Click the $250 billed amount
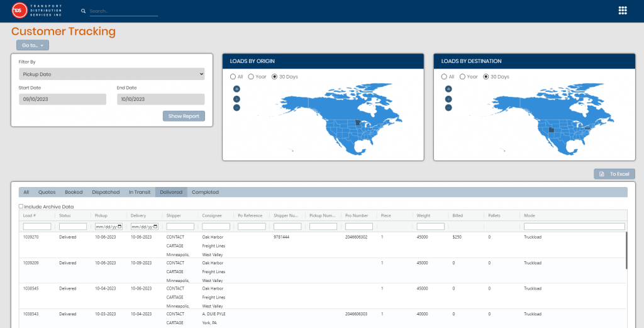Image resolution: width=644 pixels, height=328 pixels. [x=457, y=237]
